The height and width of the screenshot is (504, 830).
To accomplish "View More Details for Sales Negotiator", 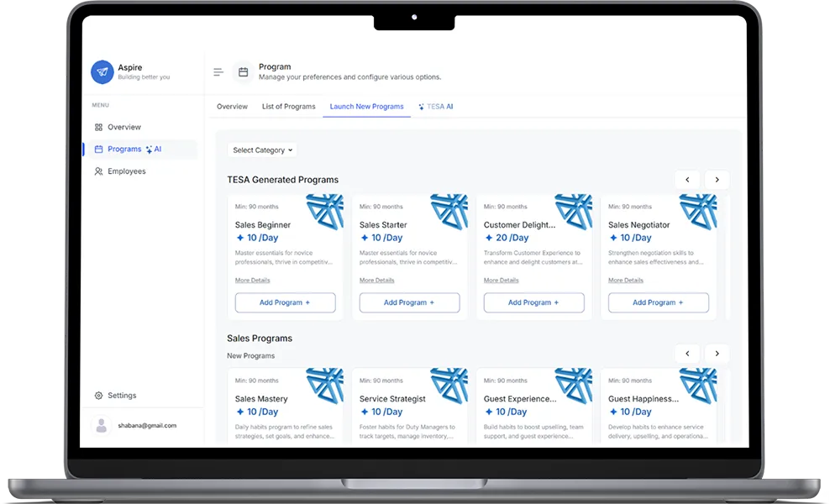I will tap(626, 280).
